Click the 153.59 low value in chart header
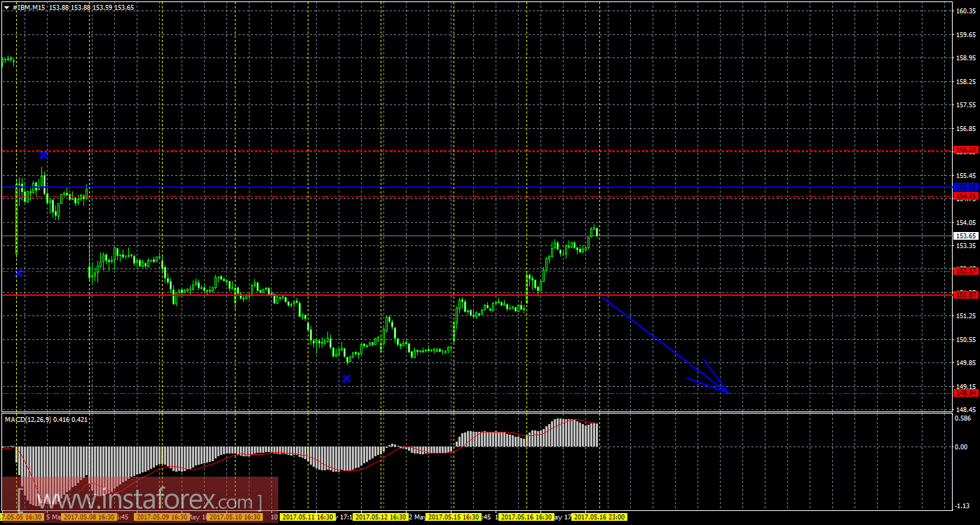This screenshot has height=525, width=980. [102, 7]
